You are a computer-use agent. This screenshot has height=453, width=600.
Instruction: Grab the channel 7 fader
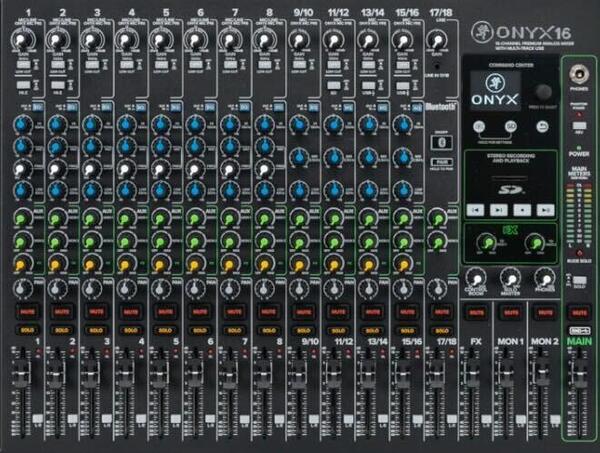pyautogui.click(x=229, y=376)
